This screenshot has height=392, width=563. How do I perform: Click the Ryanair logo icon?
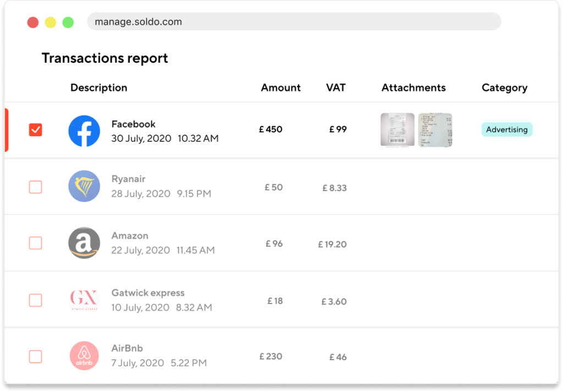click(84, 186)
